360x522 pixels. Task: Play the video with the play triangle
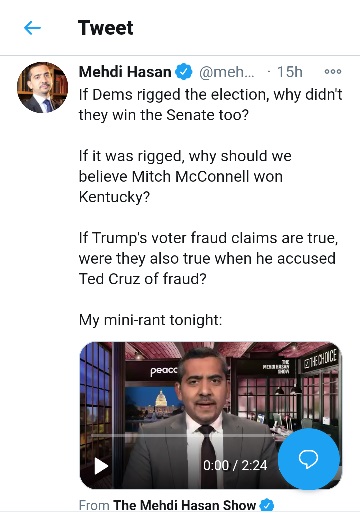coord(101,465)
